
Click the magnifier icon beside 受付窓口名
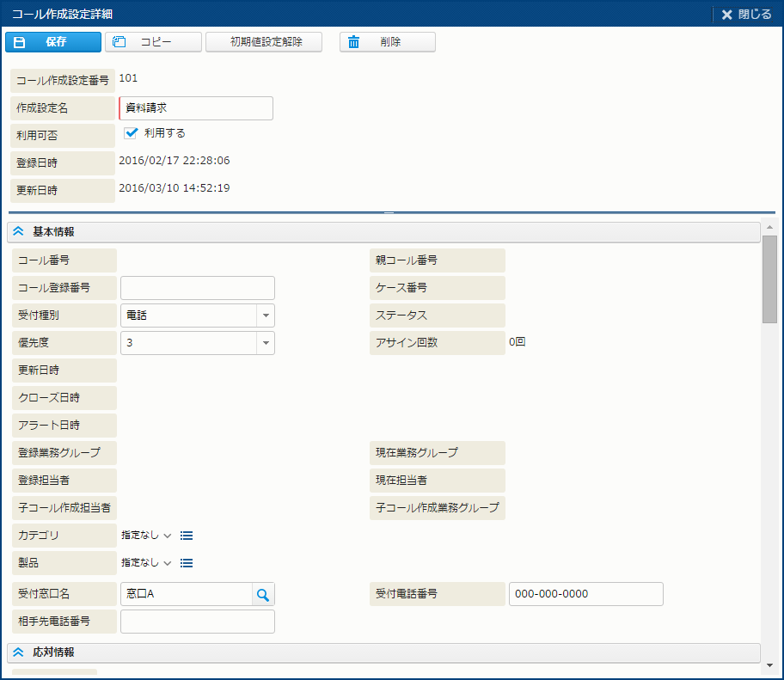[x=263, y=594]
